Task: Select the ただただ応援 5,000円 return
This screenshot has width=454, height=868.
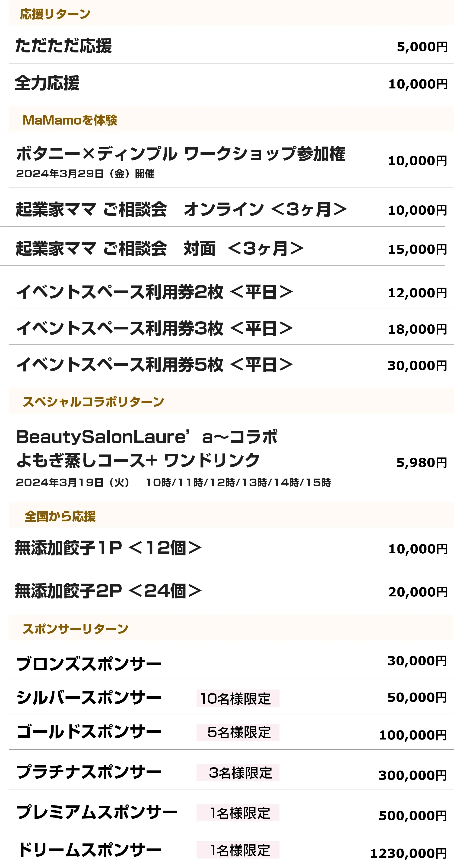Action: coord(63,46)
